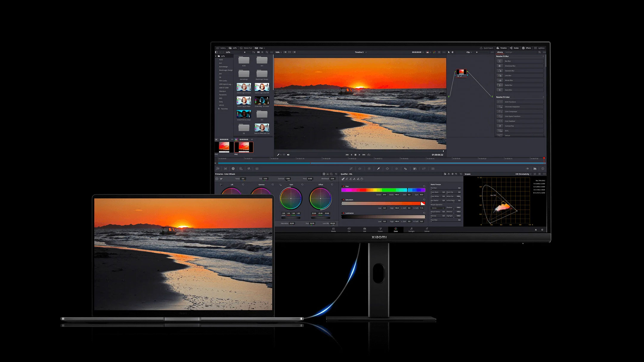Open the Color Wheels palette icon
Viewport: 644px width, 362px height.
point(233,169)
